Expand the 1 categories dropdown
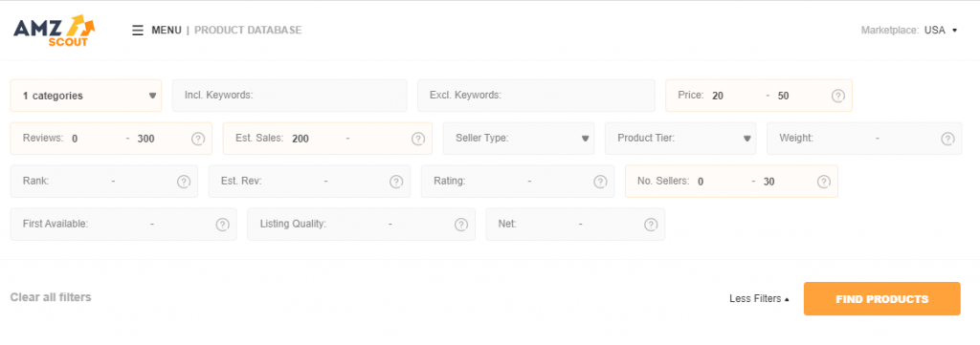The width and height of the screenshot is (980, 345). 86,96
